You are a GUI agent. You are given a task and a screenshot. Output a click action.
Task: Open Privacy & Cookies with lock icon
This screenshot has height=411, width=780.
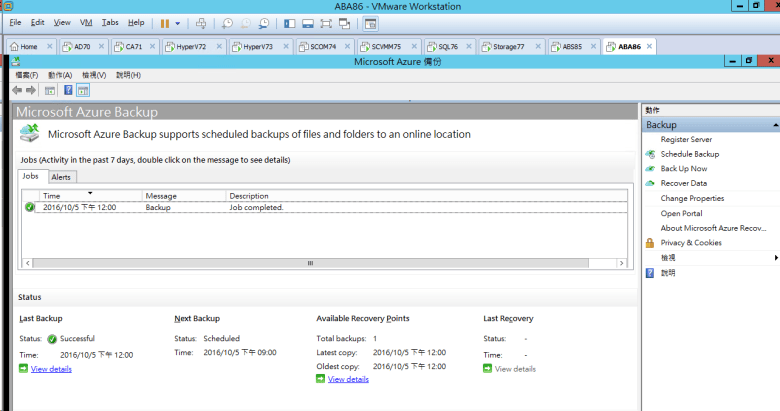point(690,242)
